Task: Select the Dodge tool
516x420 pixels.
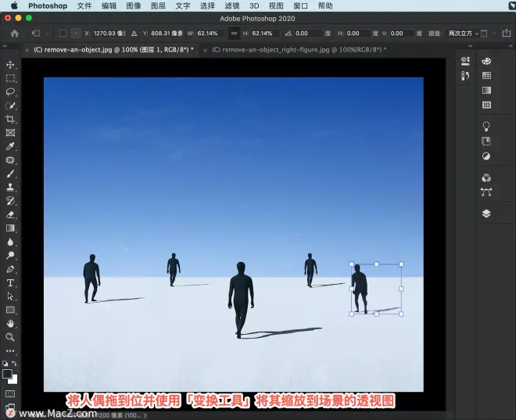Action: 10,256
